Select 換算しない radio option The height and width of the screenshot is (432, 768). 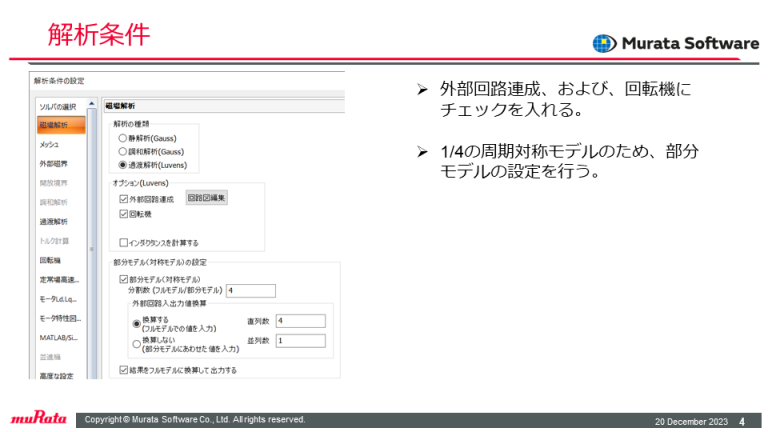point(137,342)
